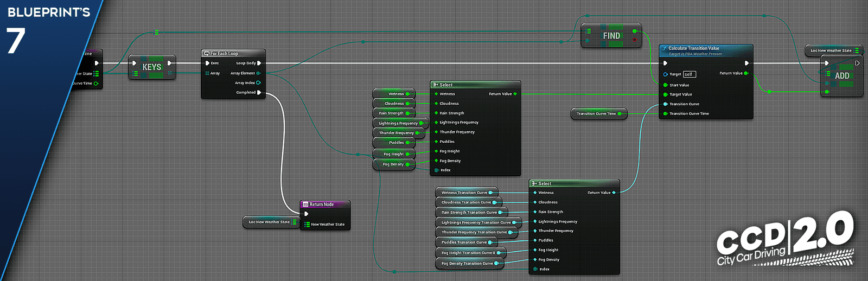Select the Thunder Frequency Transition Curve node
This screenshot has width=868, height=281.
(x=477, y=232)
